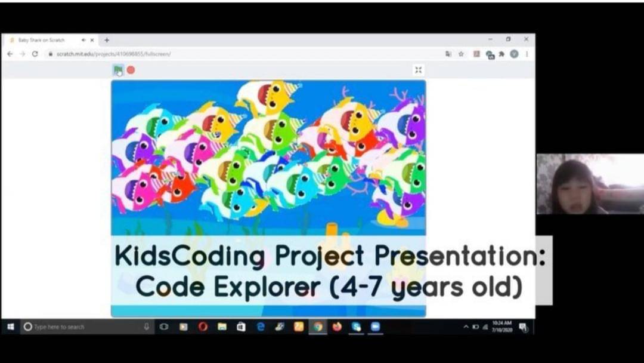Launch Firefox from the taskbar
644x363 pixels.
click(337, 327)
